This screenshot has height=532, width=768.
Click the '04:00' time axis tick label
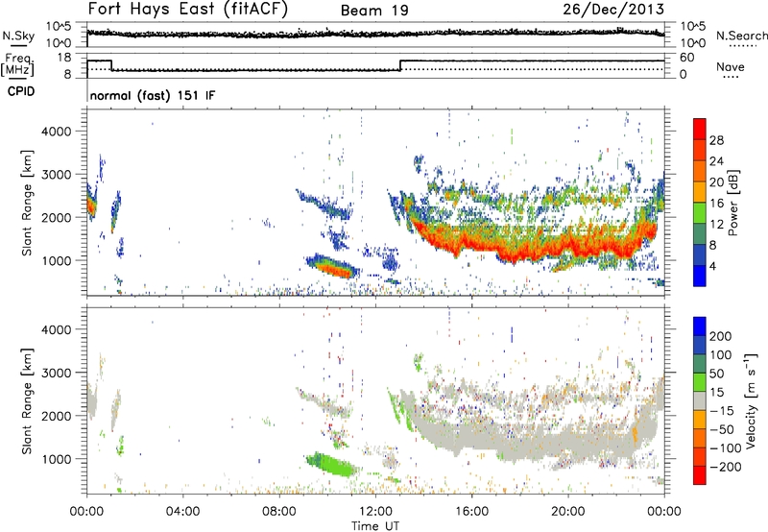182,512
